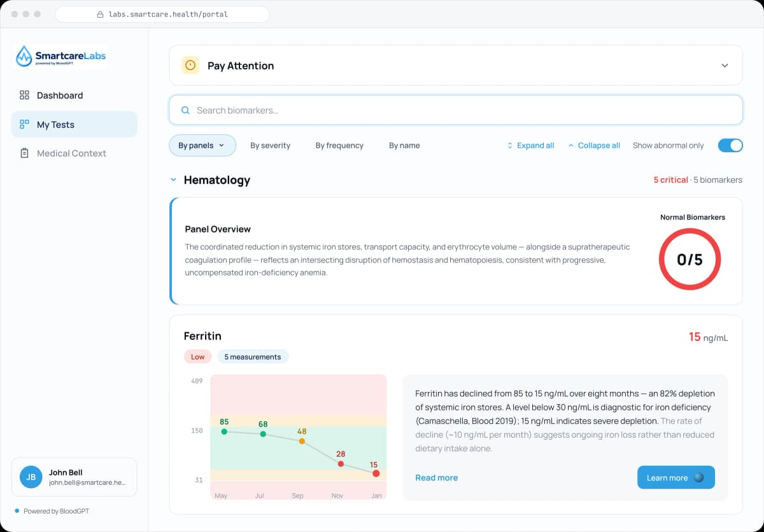Click the Nov data point 28

[341, 464]
